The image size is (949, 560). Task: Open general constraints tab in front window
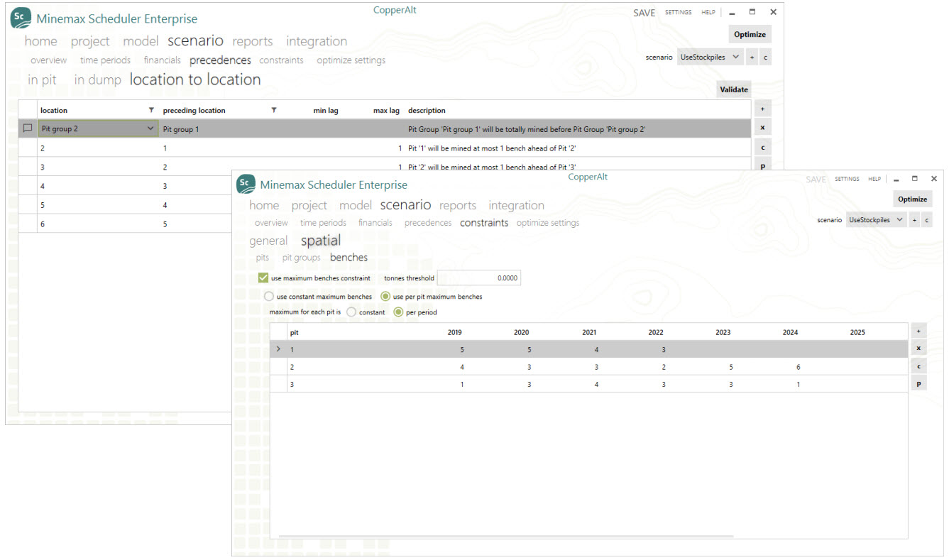point(268,241)
